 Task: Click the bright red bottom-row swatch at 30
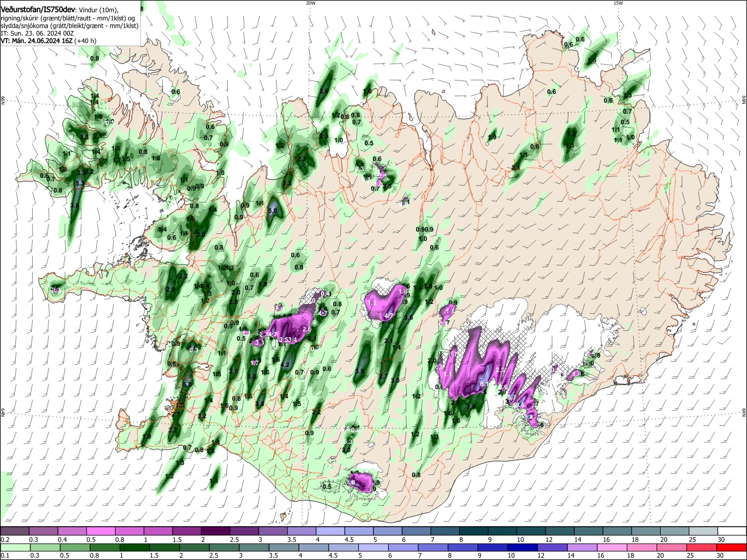[x=732, y=547]
